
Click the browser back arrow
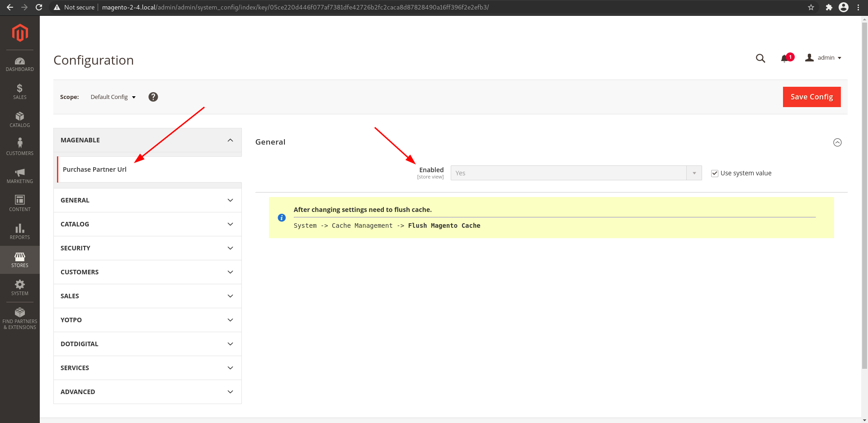[10, 7]
